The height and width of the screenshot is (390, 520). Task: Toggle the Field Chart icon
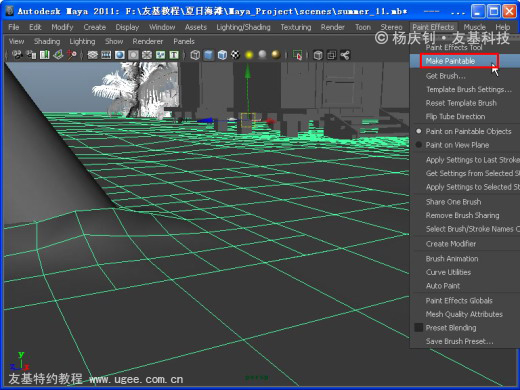pos(147,55)
